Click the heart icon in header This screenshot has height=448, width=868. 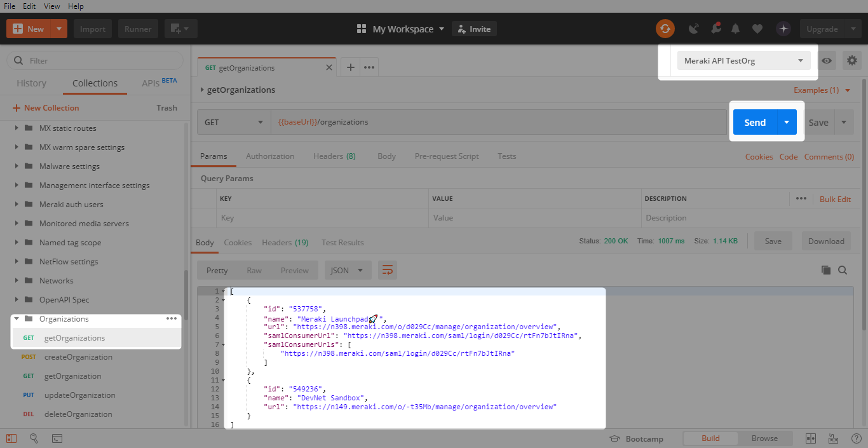tap(757, 29)
